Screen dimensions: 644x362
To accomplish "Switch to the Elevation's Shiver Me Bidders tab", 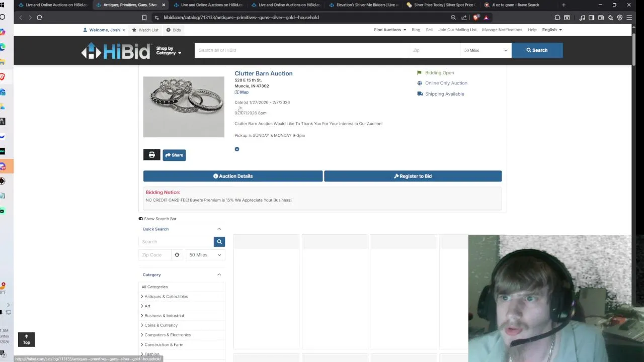I will point(363,5).
